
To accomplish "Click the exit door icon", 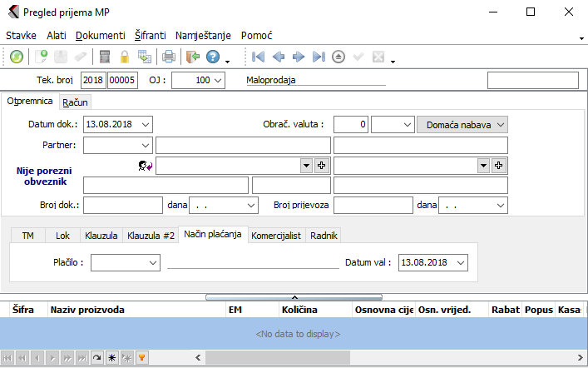I will click(x=193, y=57).
